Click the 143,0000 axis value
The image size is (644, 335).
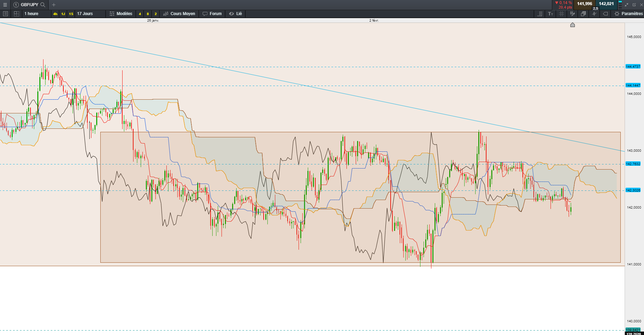(x=634, y=150)
